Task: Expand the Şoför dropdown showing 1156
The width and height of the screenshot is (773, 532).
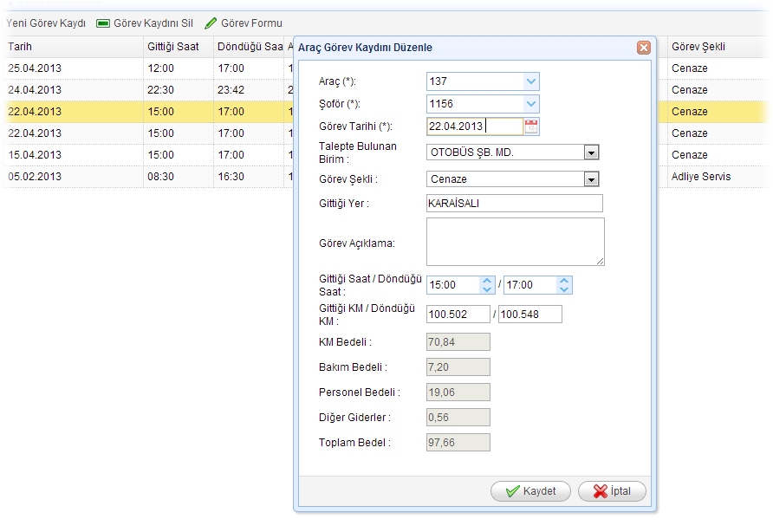Action: tap(530, 104)
